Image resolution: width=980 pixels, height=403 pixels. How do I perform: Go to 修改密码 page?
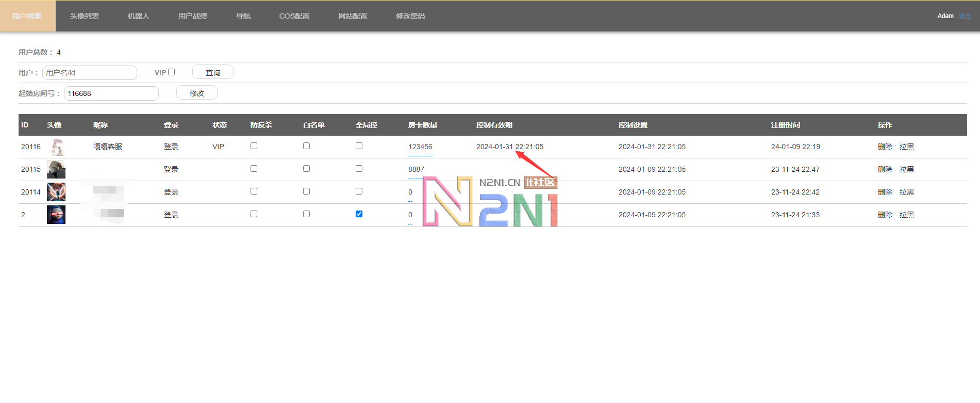(x=410, y=16)
